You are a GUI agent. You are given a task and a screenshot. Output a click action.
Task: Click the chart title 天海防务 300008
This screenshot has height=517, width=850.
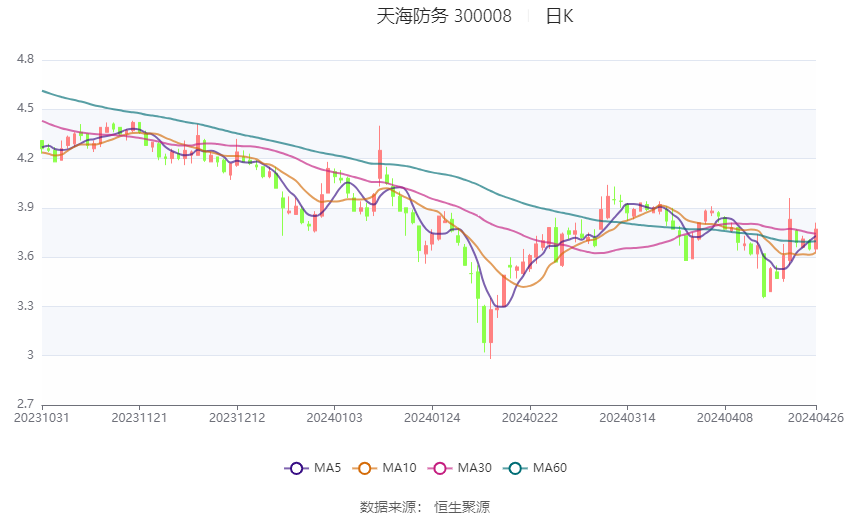444,16
